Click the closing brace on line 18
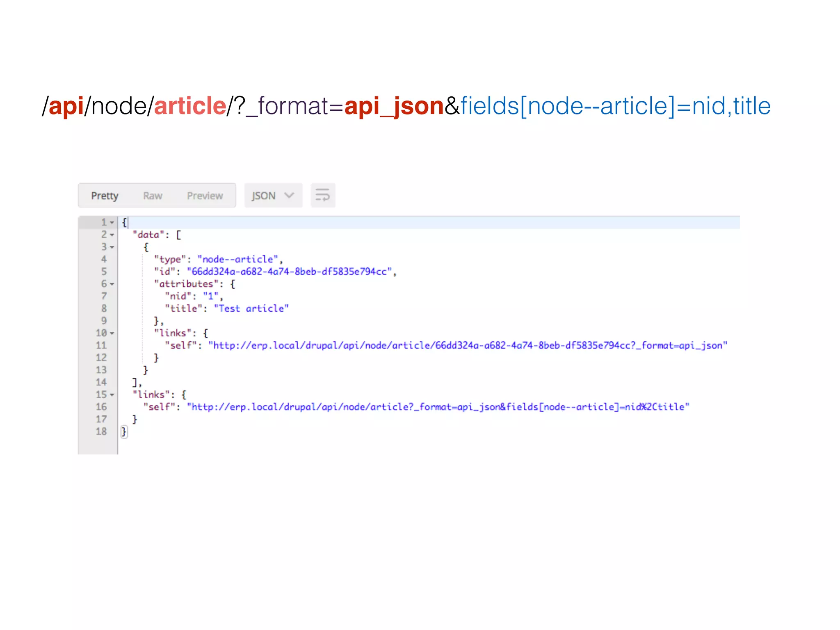Viewport: 840px width, 630px height. (x=124, y=431)
